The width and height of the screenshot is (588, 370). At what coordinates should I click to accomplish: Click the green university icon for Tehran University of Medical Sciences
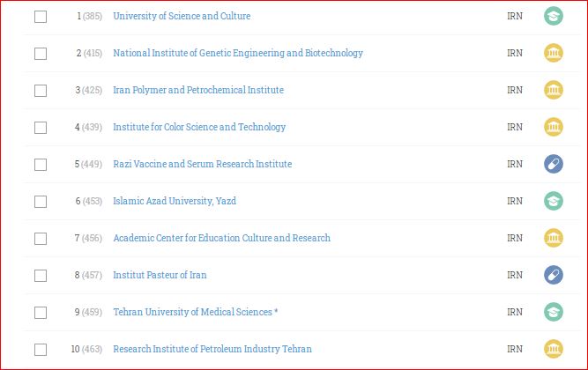pyautogui.click(x=554, y=312)
